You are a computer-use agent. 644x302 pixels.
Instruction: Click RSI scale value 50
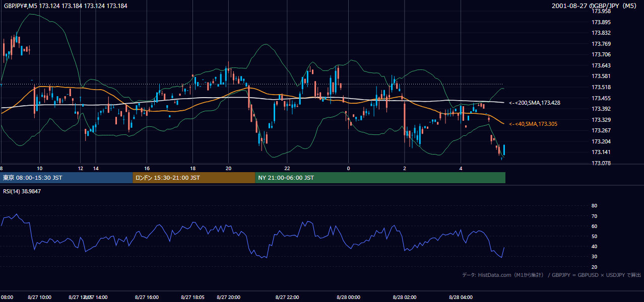(594, 236)
